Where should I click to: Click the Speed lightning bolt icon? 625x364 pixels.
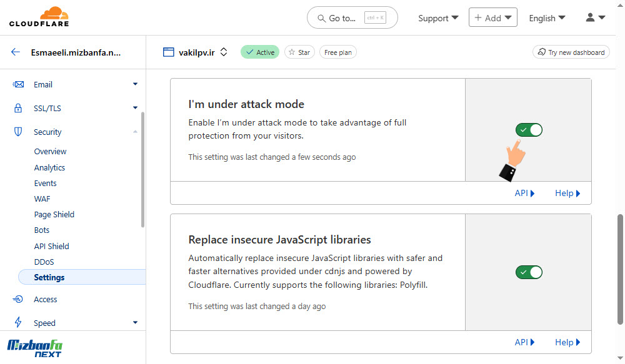tap(18, 322)
